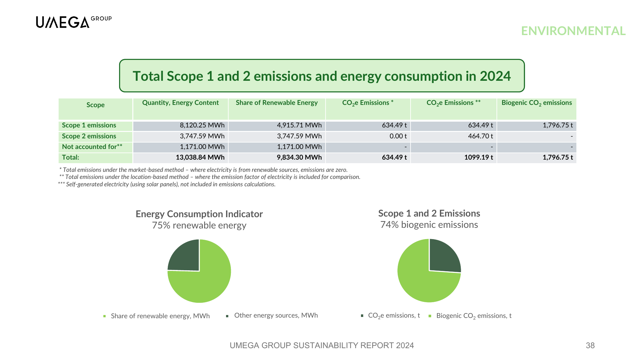644x362 pixels.
Task: Click the 'CO2e emissions, t' legend swatch
Action: [362, 316]
